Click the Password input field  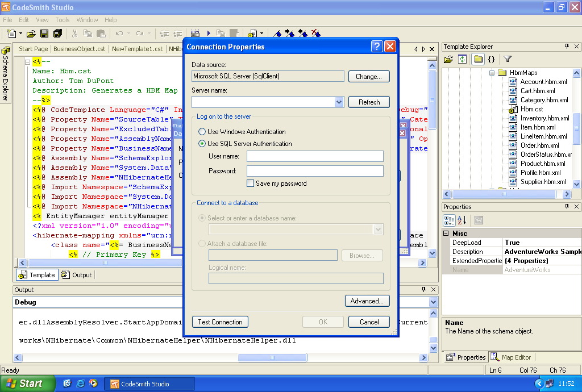(315, 171)
